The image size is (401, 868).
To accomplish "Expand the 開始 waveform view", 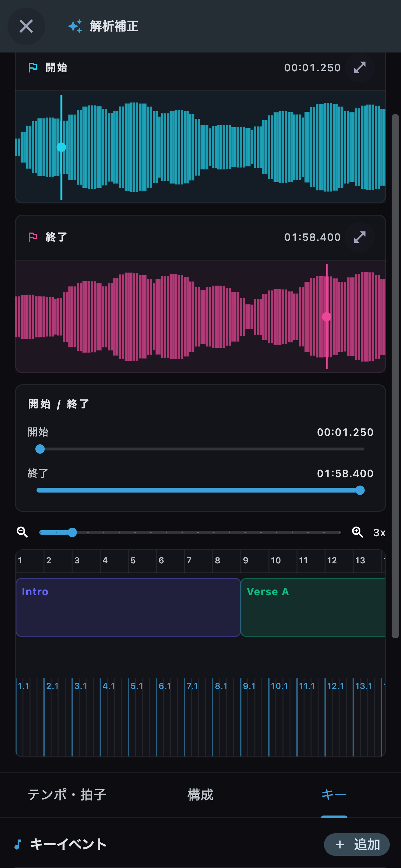I will [x=359, y=67].
